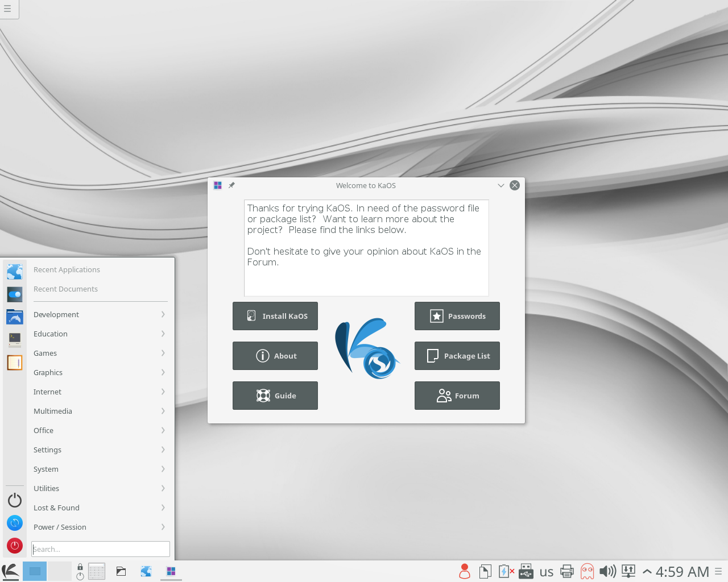Open System Settings toggle icon in launcher favorites
Image resolution: width=728 pixels, height=582 pixels.
(x=15, y=294)
